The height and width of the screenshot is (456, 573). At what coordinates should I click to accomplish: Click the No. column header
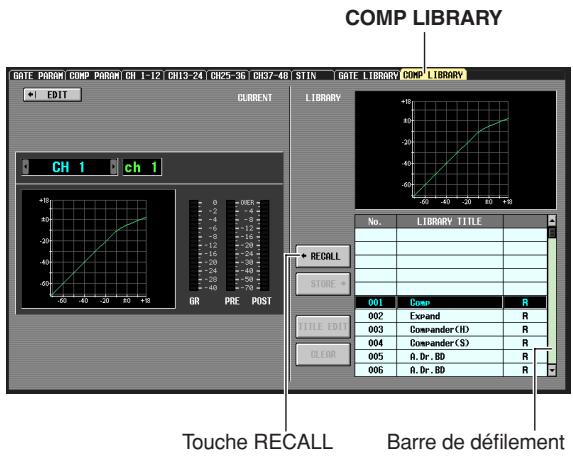(x=376, y=221)
